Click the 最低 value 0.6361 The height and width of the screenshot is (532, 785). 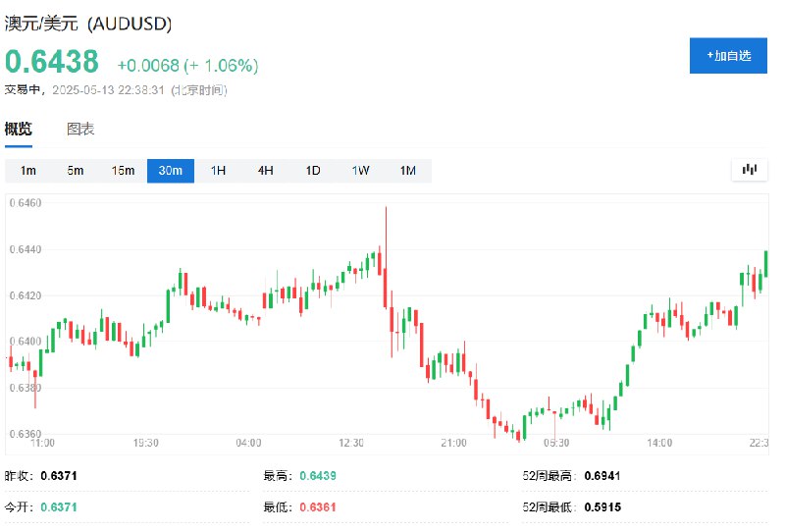pyautogui.click(x=318, y=507)
